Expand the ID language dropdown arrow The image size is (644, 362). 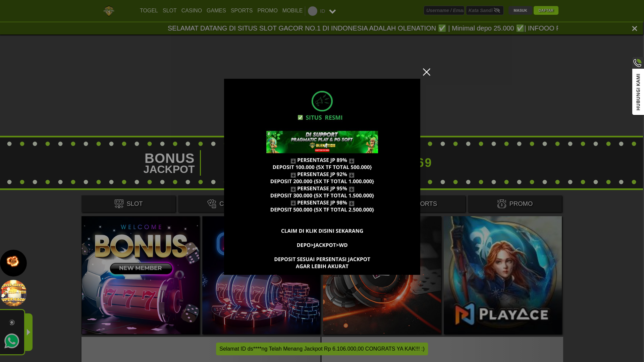[x=332, y=11]
